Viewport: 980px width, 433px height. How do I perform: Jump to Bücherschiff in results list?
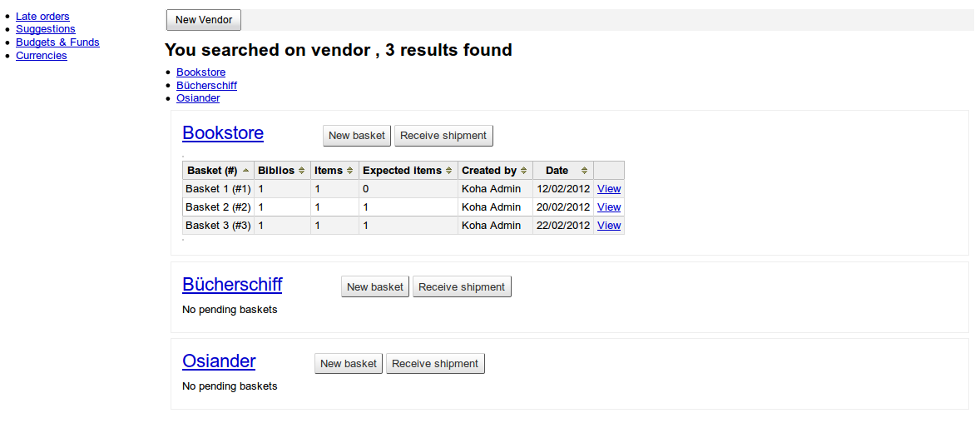[206, 85]
